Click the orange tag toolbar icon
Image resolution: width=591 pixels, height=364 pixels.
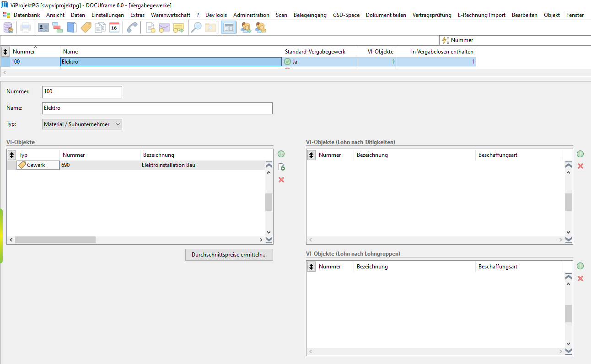point(86,27)
